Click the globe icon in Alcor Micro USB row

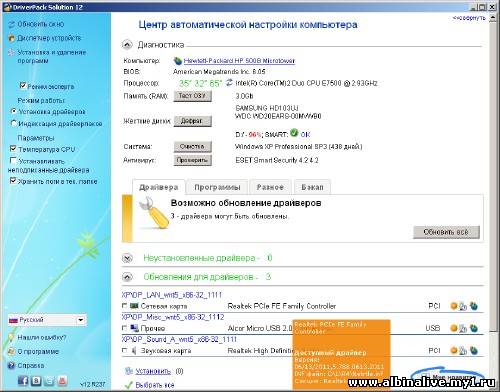474,328
